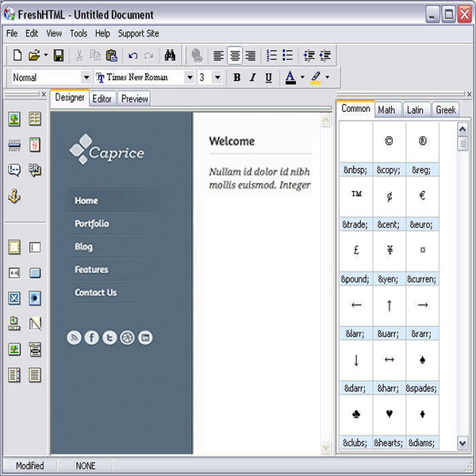Close the left toolbox panel
Screen dimensions: 476x476
pyautogui.click(x=44, y=94)
